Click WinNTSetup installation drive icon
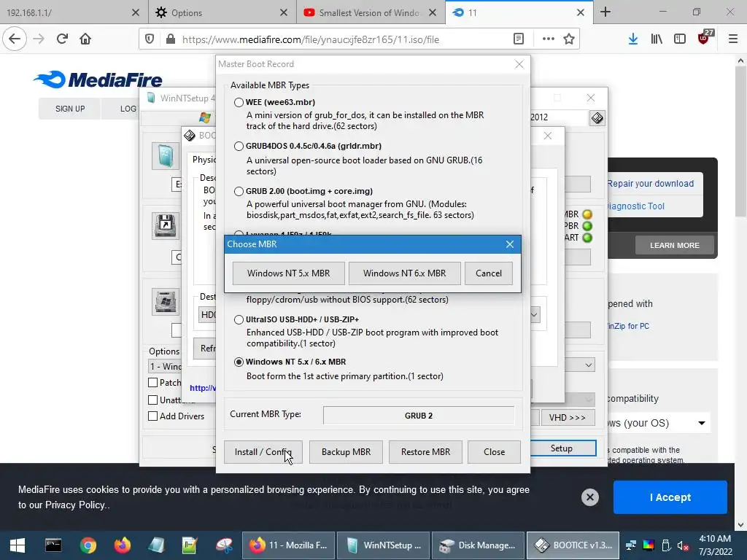This screenshot has width=747, height=560. [x=166, y=302]
